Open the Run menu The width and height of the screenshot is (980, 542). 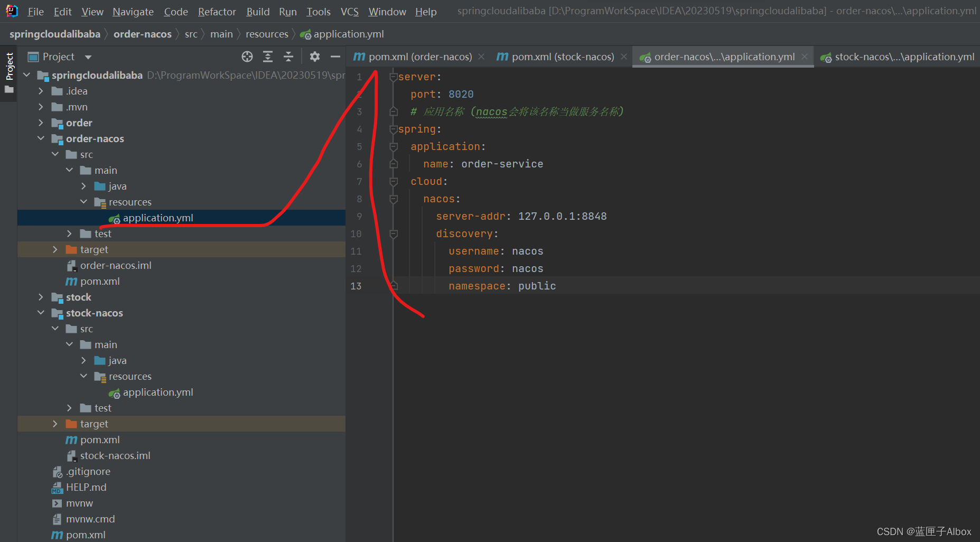tap(288, 12)
